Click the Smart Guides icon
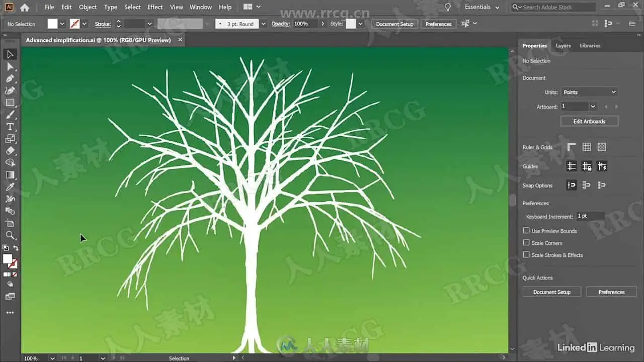The image size is (644, 362). click(x=602, y=166)
